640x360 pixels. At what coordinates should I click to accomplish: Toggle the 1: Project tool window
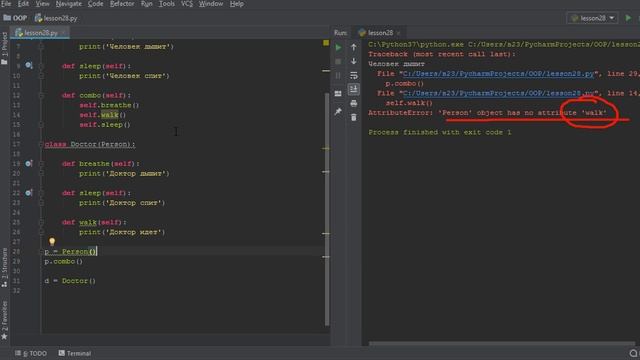[x=4, y=48]
